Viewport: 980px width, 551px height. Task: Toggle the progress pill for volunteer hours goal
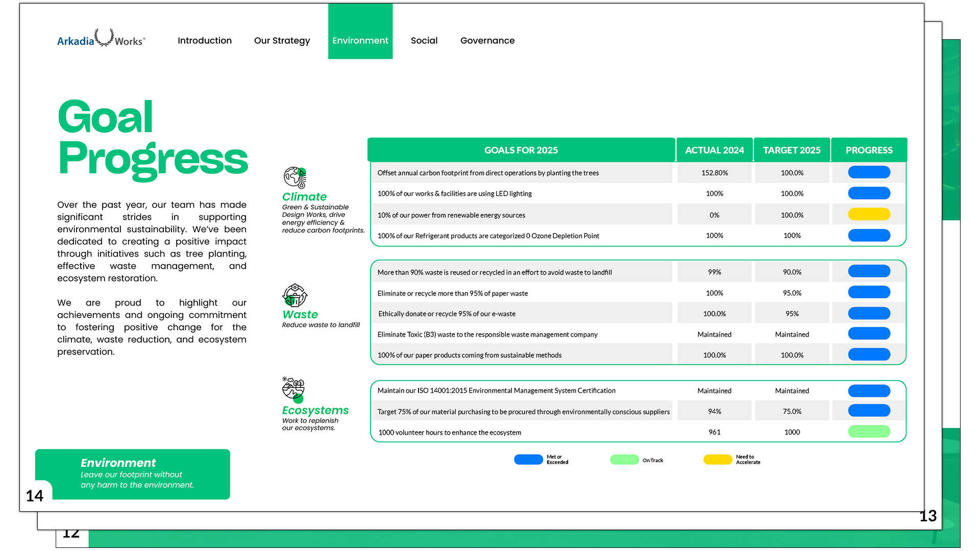point(869,432)
